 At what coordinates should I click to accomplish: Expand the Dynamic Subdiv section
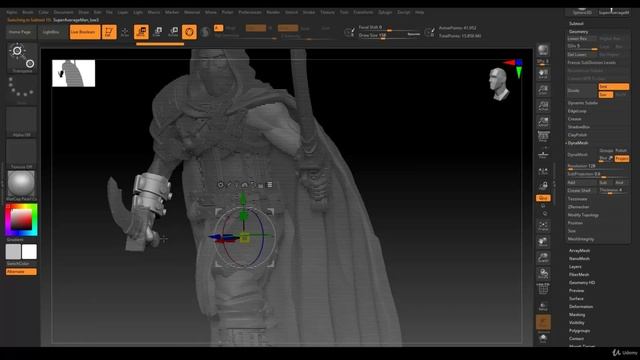pyautogui.click(x=582, y=103)
